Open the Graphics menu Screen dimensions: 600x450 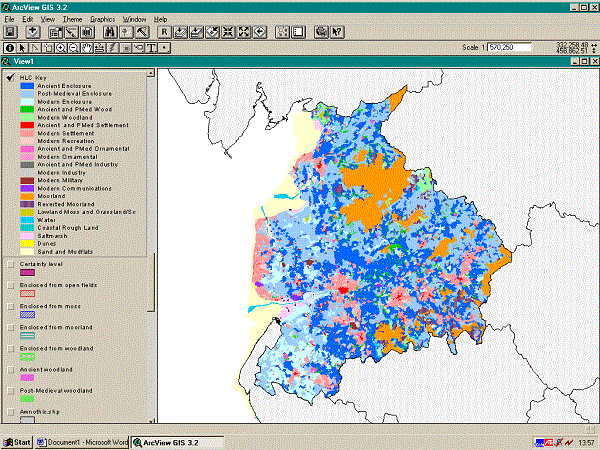pos(103,19)
